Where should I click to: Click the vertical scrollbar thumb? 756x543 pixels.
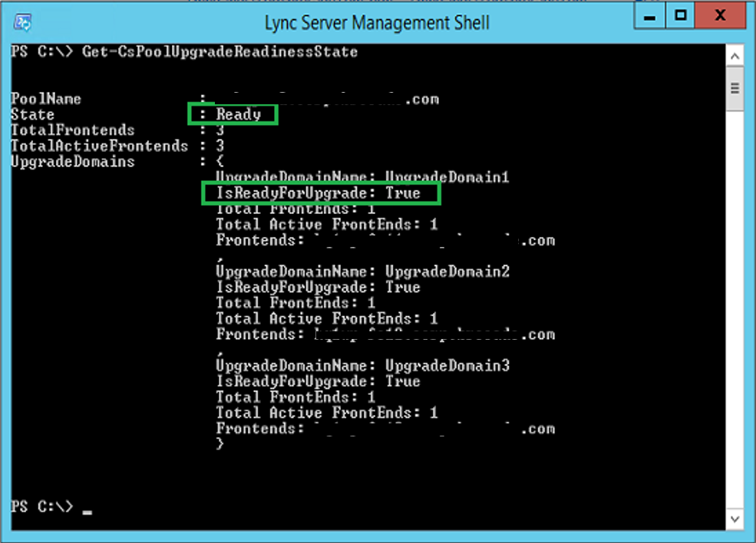coord(735,89)
